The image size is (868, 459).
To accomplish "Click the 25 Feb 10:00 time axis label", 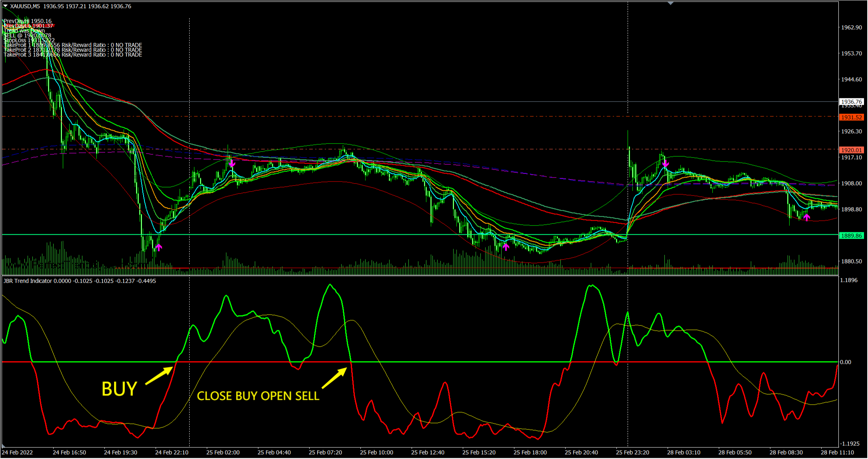I will pyautogui.click(x=376, y=452).
